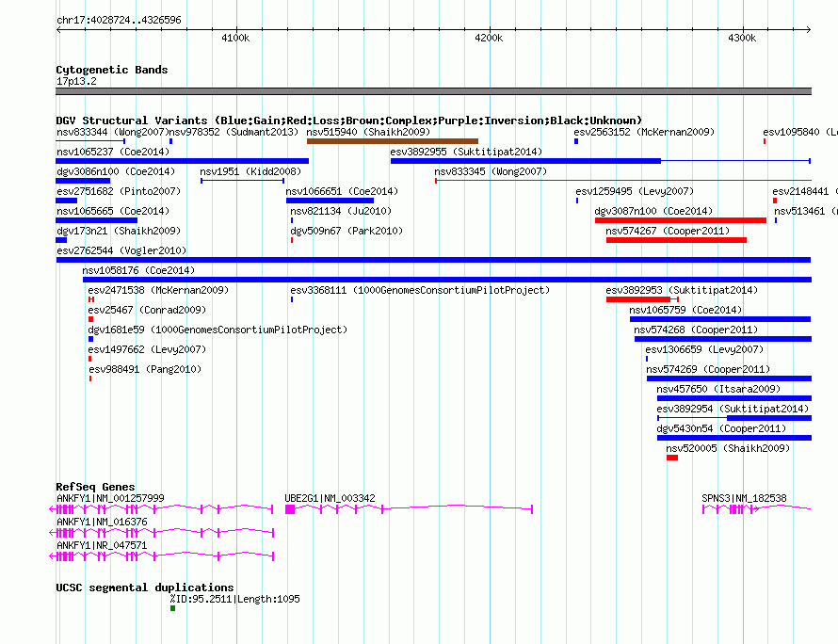This screenshot has height=644, width=838.
Task: Select the dgv3086n100 (Coe2014) label
Action: 116,171
